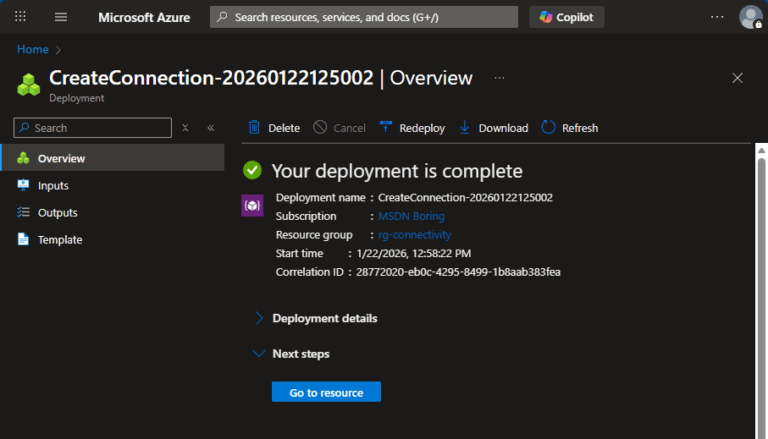This screenshot has width=768, height=439.
Task: Select the Deployment name value text
Action: click(x=465, y=197)
